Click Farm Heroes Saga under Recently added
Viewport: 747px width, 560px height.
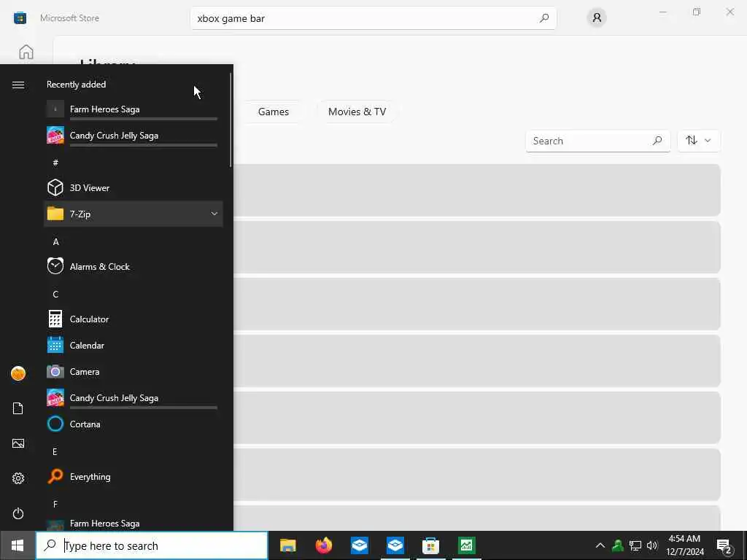pyautogui.click(x=133, y=109)
